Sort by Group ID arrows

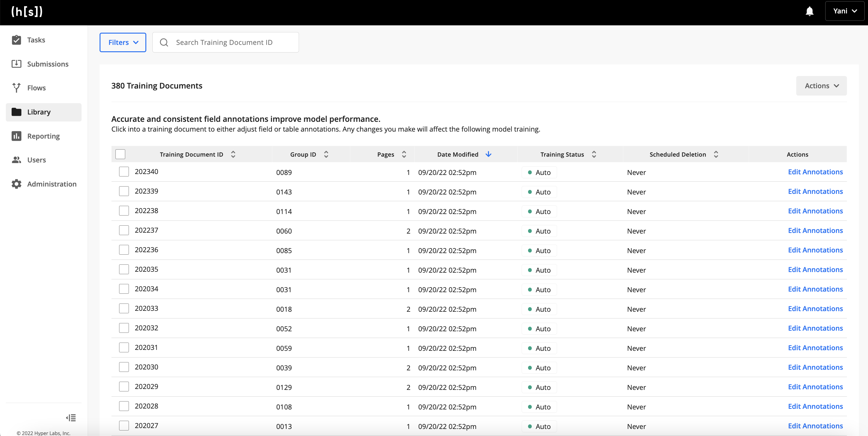click(326, 154)
